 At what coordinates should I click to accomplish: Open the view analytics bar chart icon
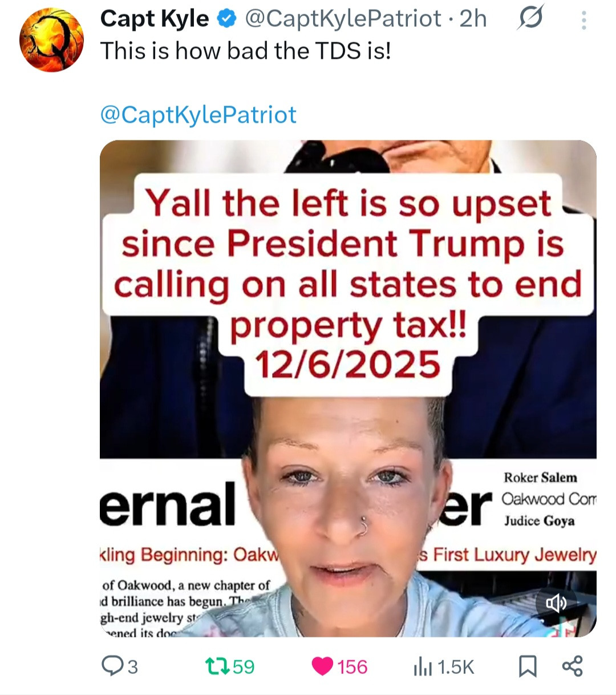tap(422, 666)
